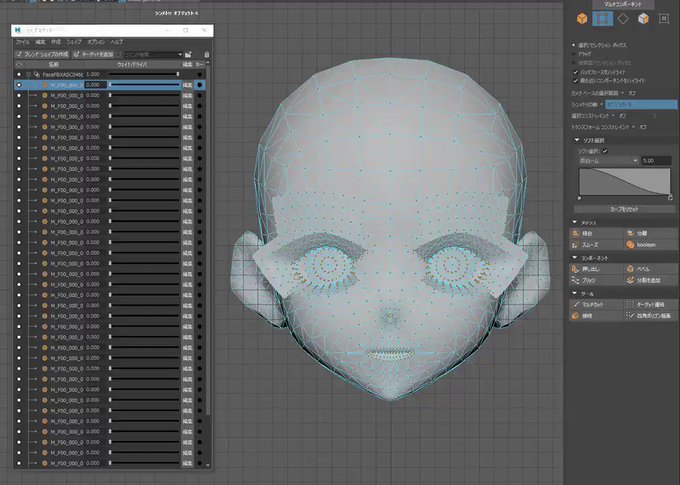680x485 pixels.
Task: Toggle visibility of the FaceFBXASC046 blend shape
Action: click(19, 74)
